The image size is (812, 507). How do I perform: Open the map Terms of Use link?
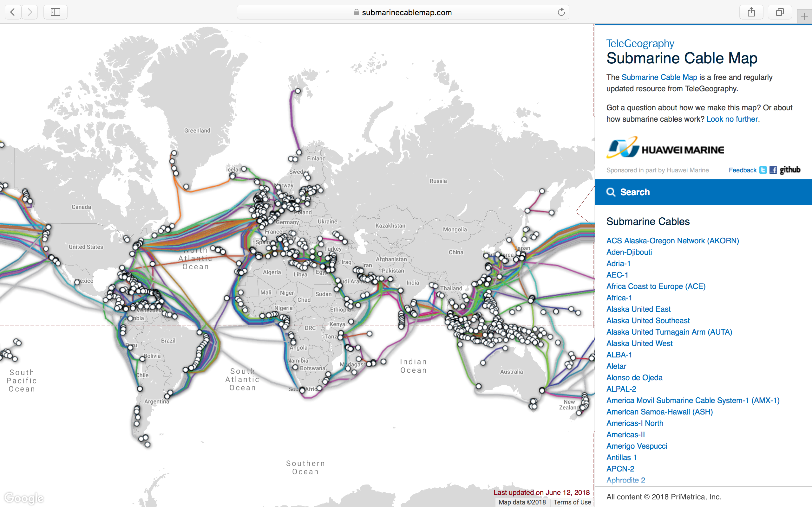click(x=572, y=502)
